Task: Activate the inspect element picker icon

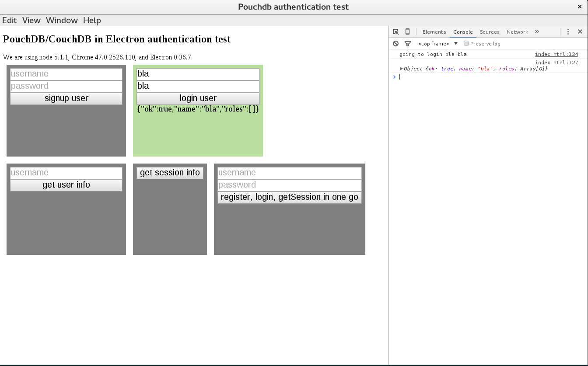Action: [396, 32]
